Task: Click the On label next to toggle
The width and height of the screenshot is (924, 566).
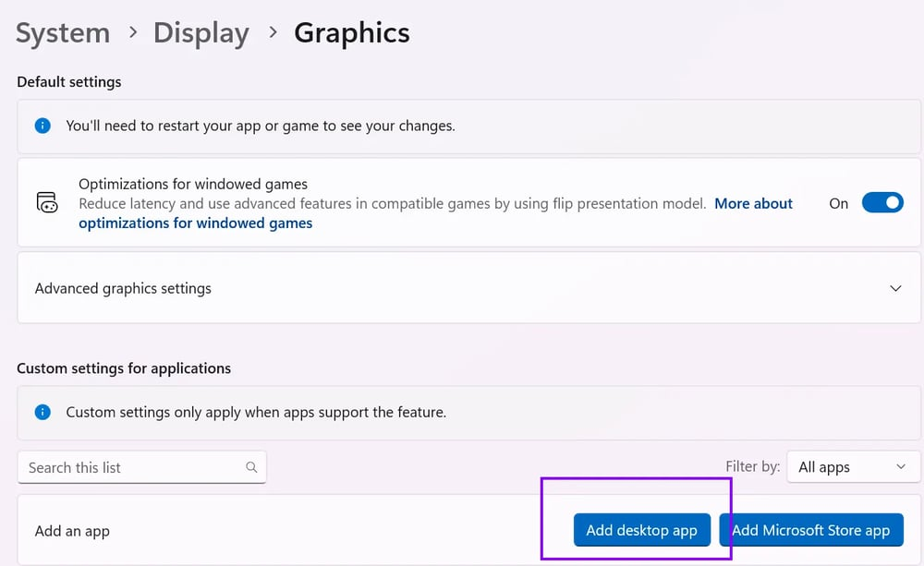Action: click(x=839, y=204)
